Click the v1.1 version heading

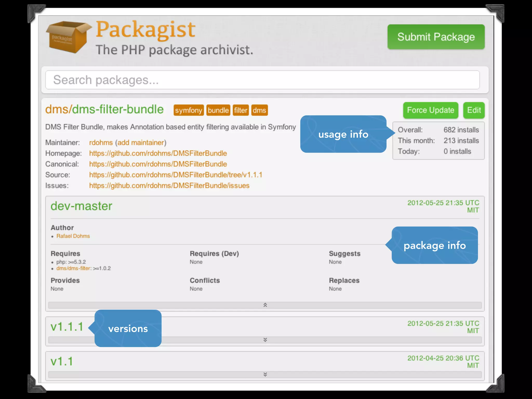tap(62, 361)
